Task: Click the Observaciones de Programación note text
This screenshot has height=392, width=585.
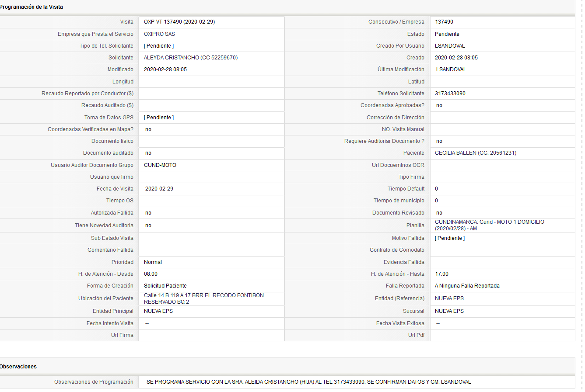Action: [x=309, y=382]
